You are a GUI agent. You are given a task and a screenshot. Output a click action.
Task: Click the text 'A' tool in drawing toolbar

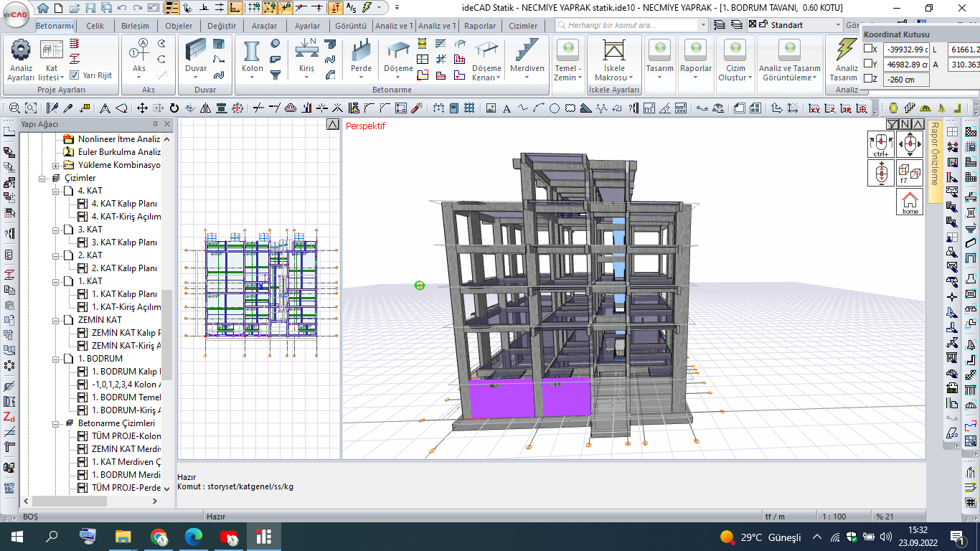(x=507, y=108)
